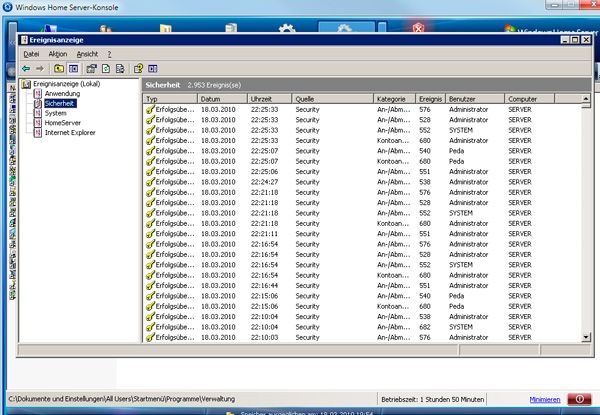The height and width of the screenshot is (415, 600).
Task: Open the Aktion menu
Action: tap(58, 54)
